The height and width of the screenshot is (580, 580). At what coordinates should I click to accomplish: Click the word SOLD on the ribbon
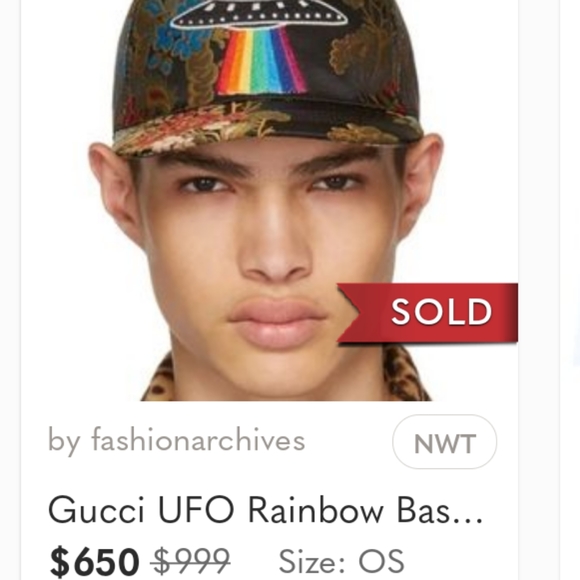[x=441, y=312]
